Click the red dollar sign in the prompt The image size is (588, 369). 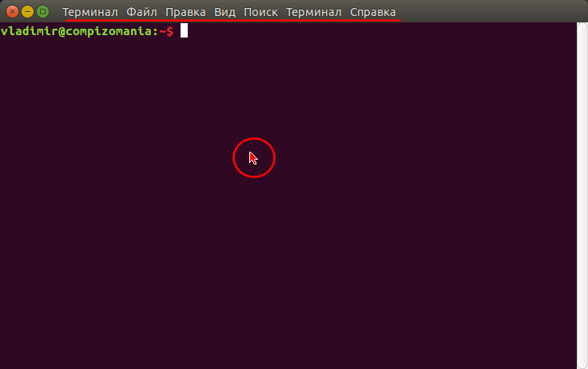[x=170, y=31]
